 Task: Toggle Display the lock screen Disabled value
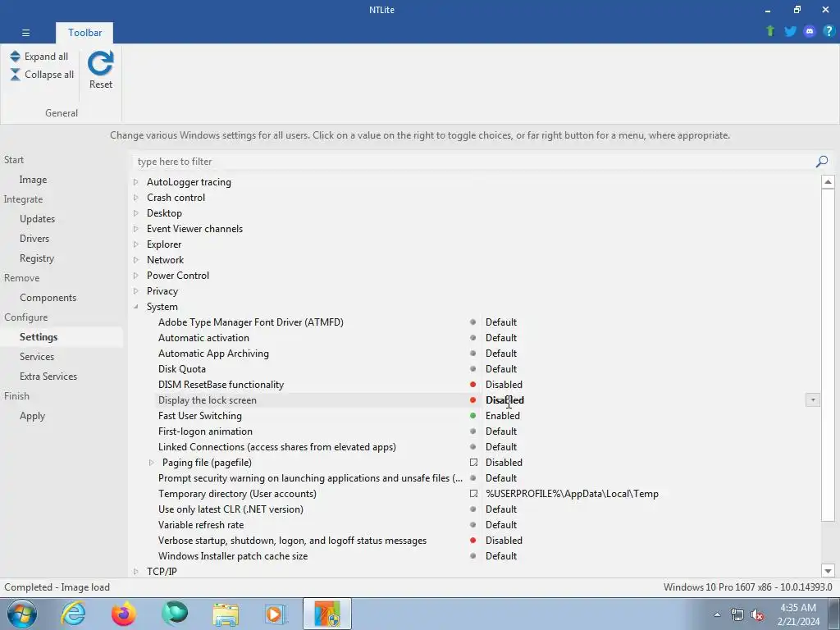click(x=504, y=400)
